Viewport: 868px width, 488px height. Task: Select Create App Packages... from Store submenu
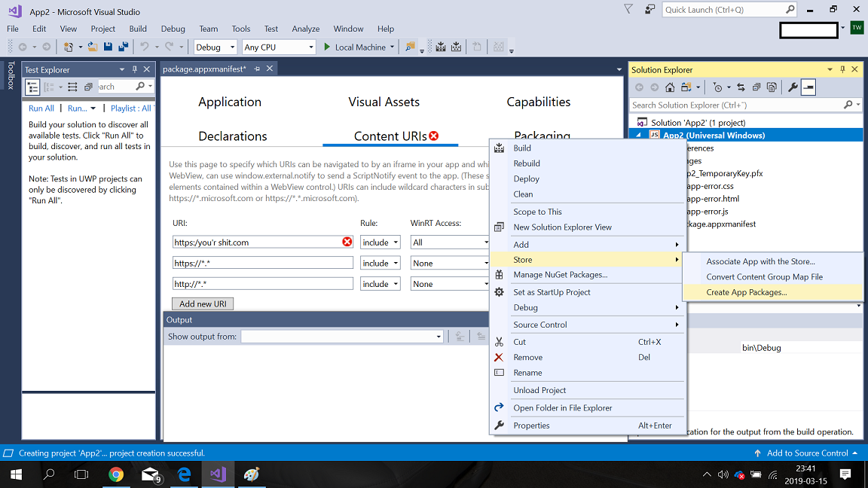[x=746, y=292]
